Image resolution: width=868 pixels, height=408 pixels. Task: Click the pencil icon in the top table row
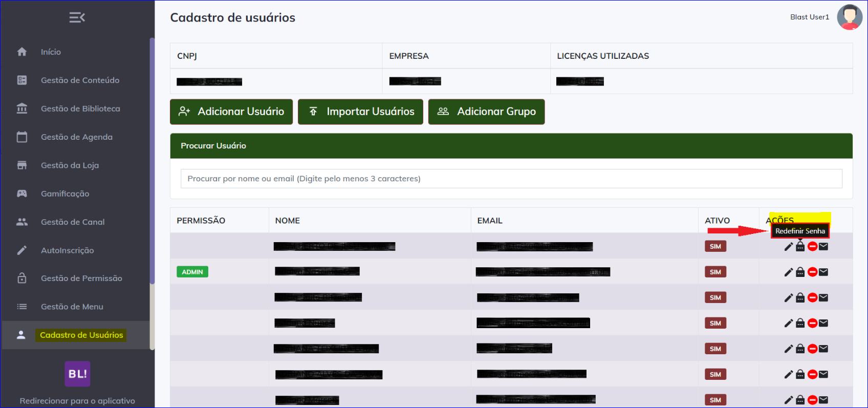click(x=789, y=246)
